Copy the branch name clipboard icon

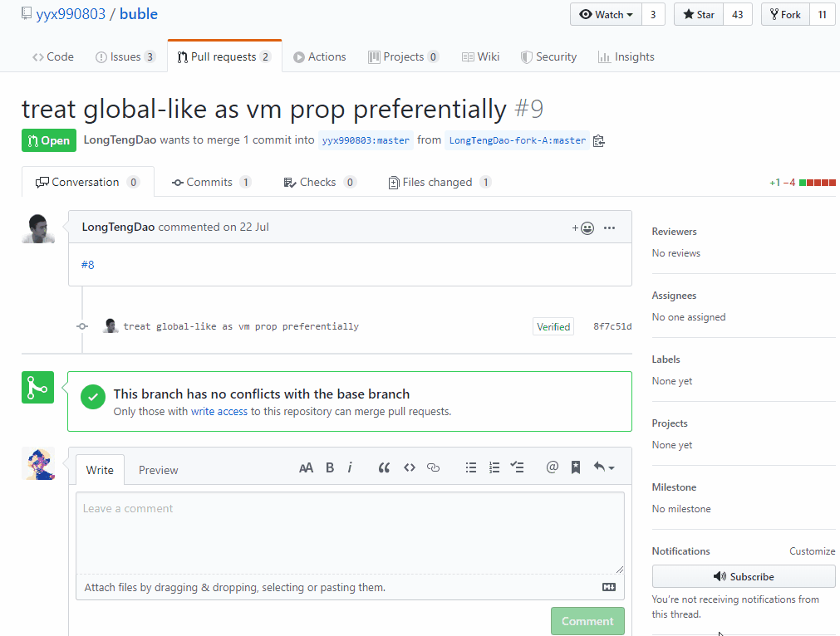599,141
